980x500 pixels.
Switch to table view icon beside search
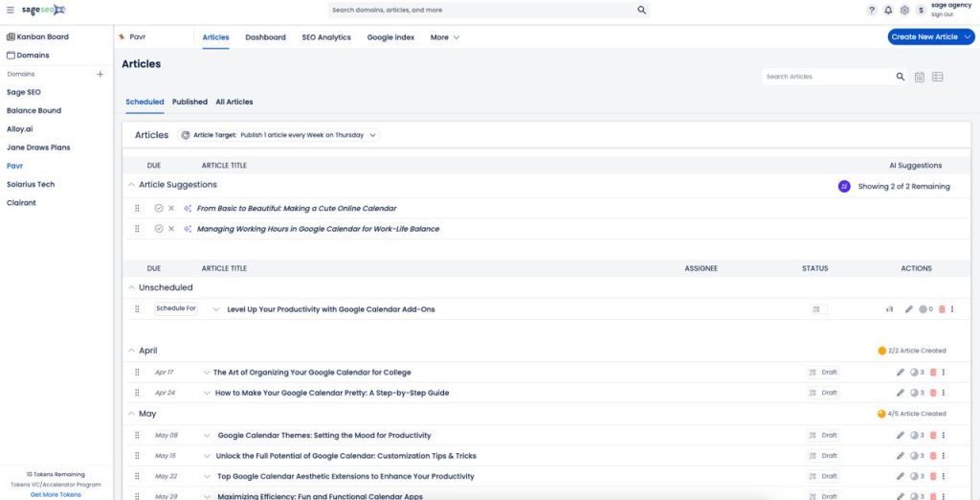tap(937, 77)
